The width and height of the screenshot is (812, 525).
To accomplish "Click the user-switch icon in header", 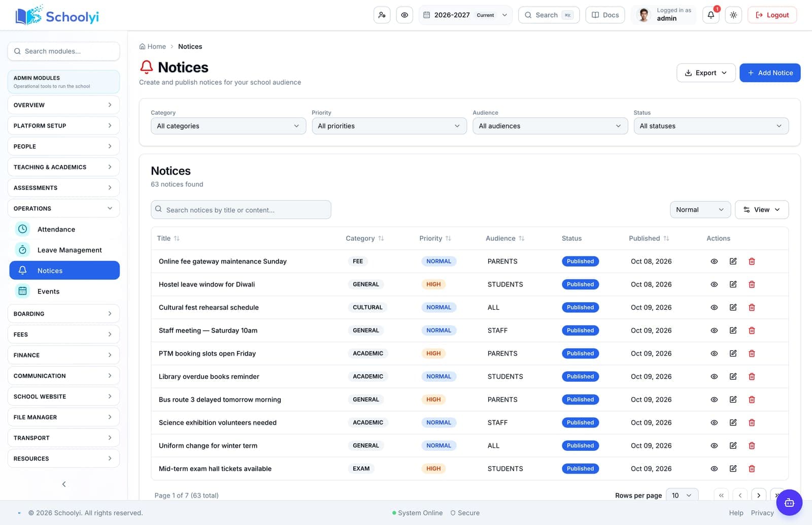I will (x=382, y=15).
